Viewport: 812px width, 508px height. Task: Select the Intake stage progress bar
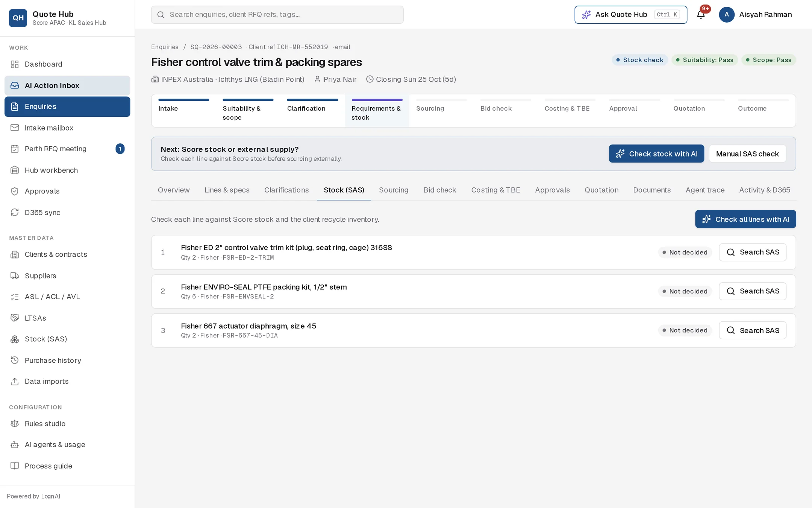pyautogui.click(x=183, y=100)
